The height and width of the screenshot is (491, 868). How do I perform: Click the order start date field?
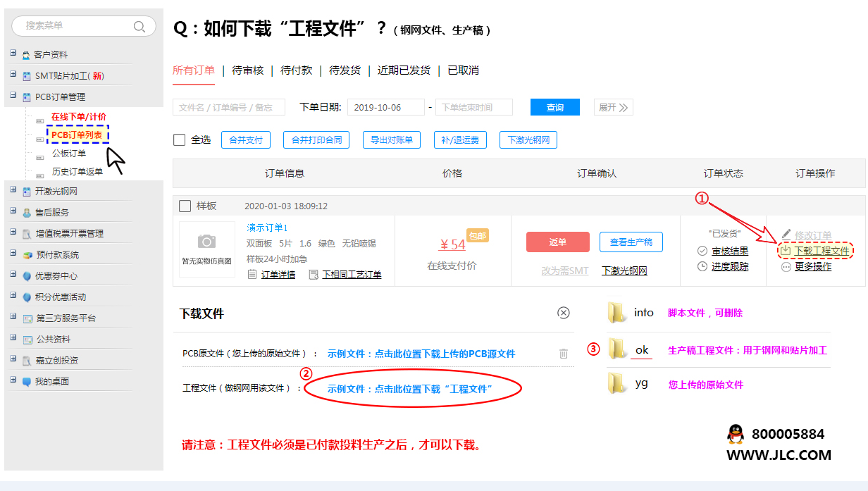click(x=385, y=107)
